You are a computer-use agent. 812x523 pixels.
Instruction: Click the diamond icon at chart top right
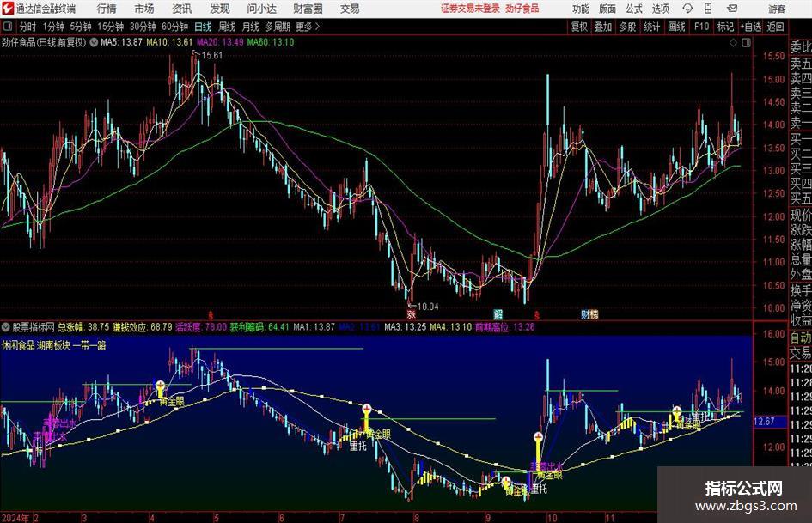point(733,43)
